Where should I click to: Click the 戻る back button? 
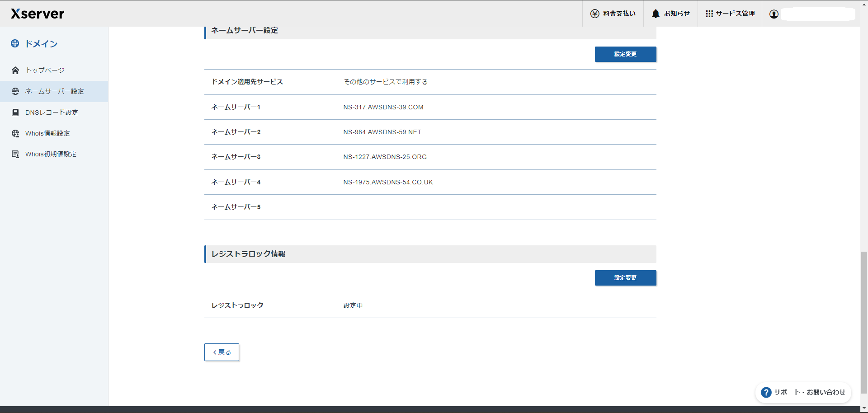point(222,352)
